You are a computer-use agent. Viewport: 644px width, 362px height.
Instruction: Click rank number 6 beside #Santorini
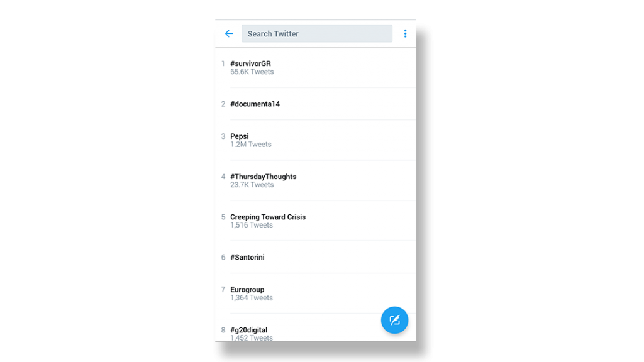coord(223,257)
